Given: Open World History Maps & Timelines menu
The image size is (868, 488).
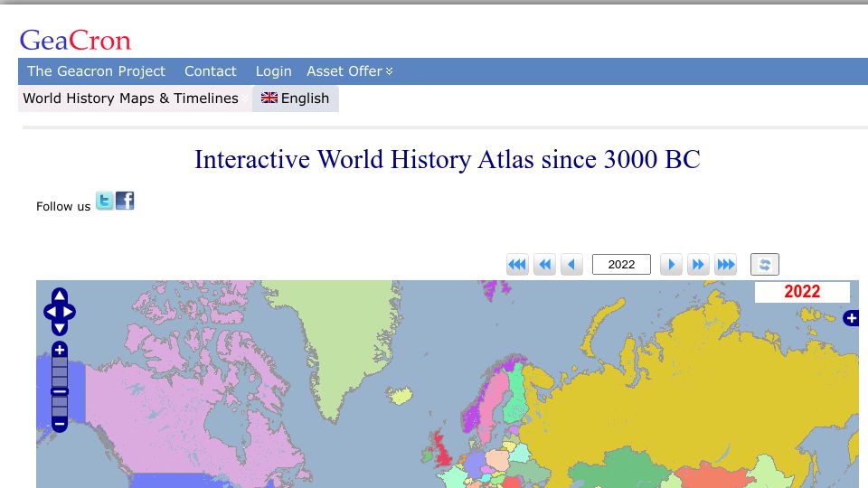Looking at the screenshot, I should click(130, 99).
